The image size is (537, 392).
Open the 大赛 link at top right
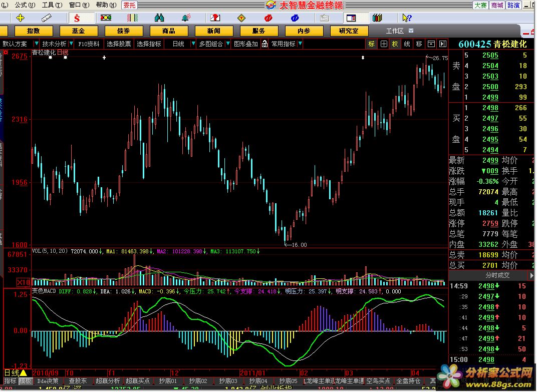[480, 5]
